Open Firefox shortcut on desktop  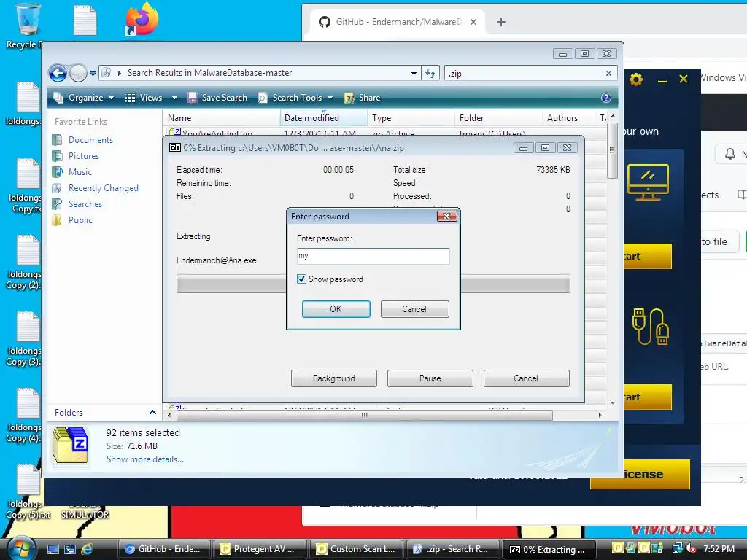point(142,19)
